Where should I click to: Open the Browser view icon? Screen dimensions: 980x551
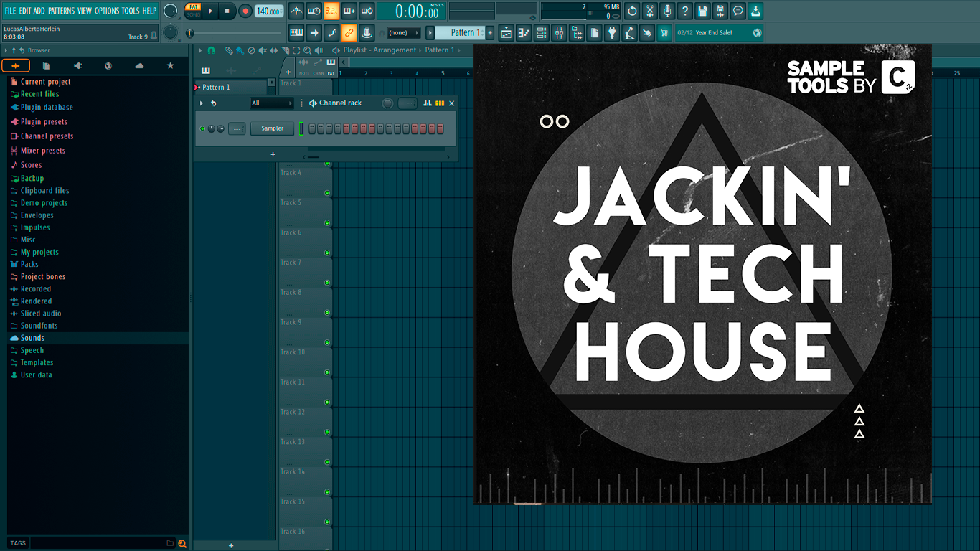pos(577,32)
